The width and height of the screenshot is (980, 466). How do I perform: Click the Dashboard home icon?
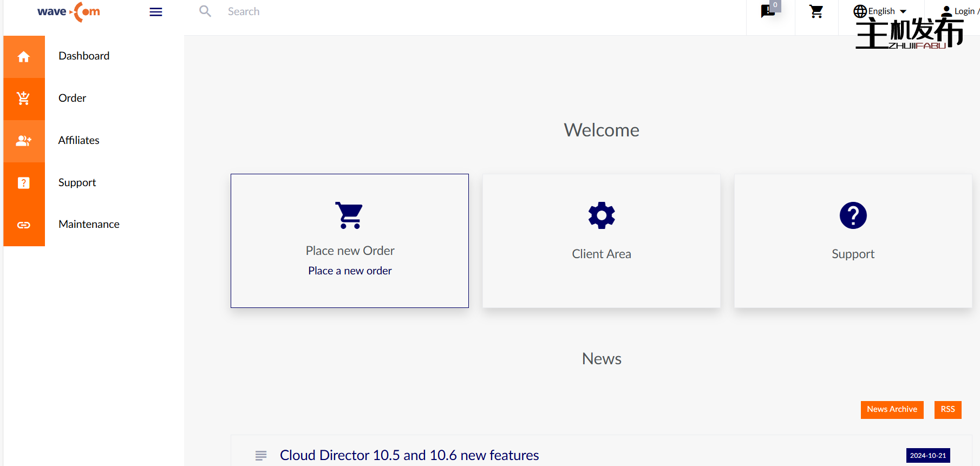[24, 57]
